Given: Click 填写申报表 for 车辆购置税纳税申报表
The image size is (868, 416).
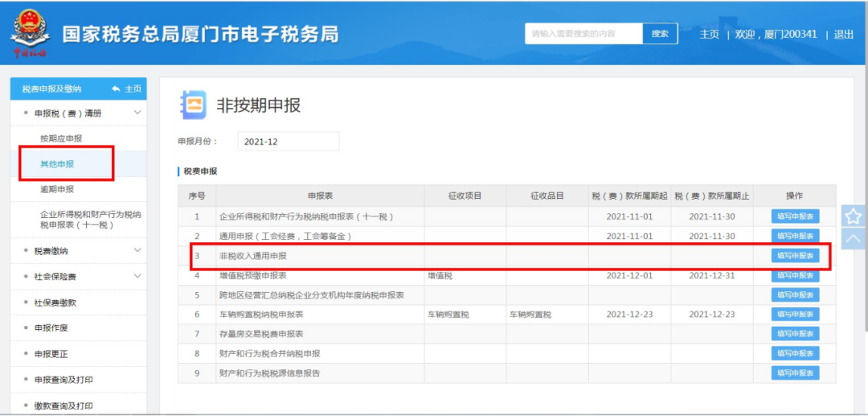Looking at the screenshot, I should click(x=795, y=314).
